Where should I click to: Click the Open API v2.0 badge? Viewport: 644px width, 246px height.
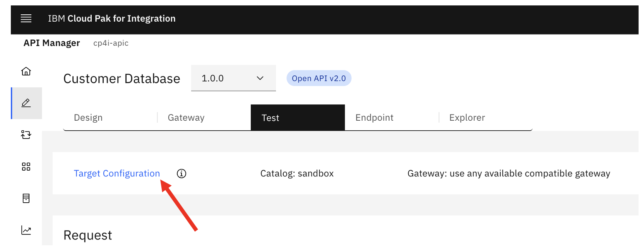(x=319, y=78)
